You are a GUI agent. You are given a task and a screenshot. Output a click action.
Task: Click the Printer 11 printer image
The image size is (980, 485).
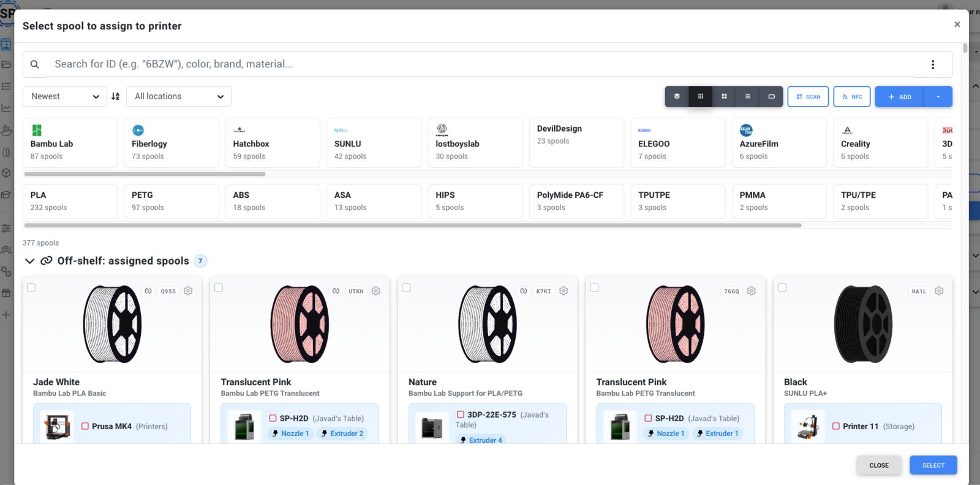[808, 426]
